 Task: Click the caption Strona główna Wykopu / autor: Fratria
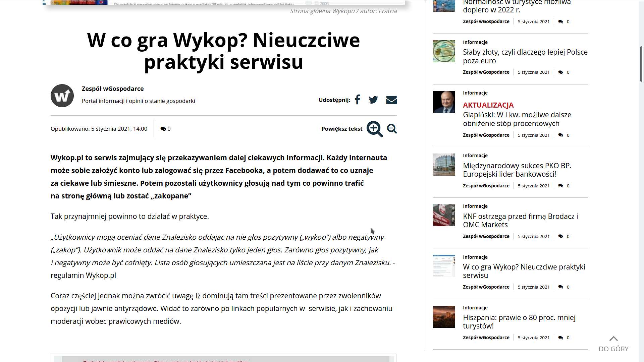point(343,11)
